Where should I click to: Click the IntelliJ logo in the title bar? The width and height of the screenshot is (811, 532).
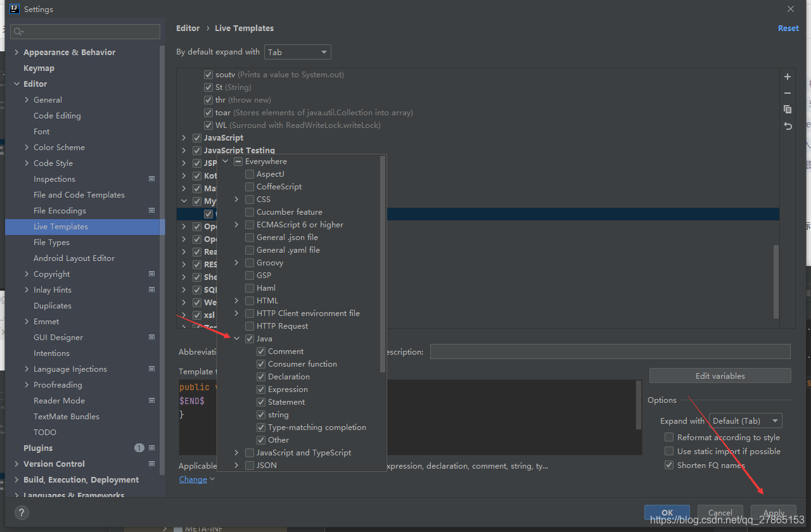click(15, 9)
